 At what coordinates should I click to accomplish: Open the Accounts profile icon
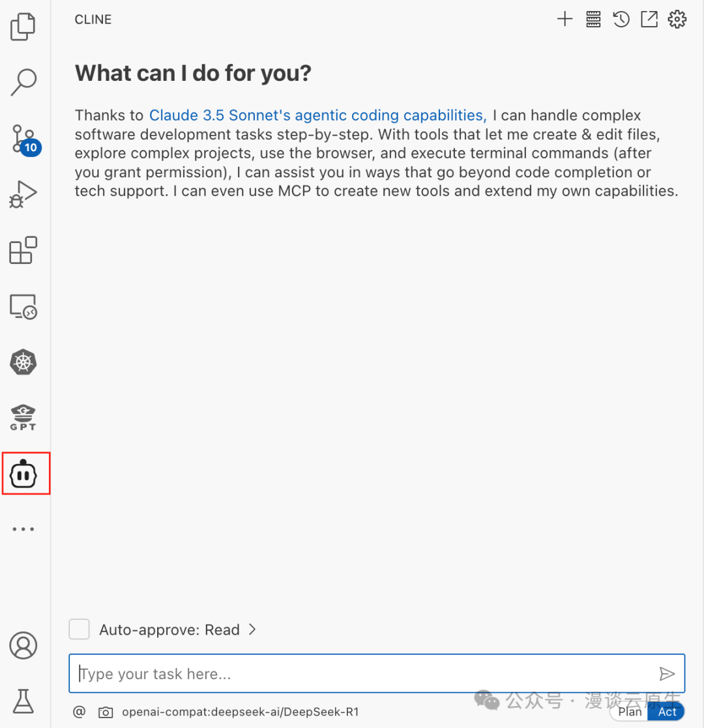coord(23,645)
